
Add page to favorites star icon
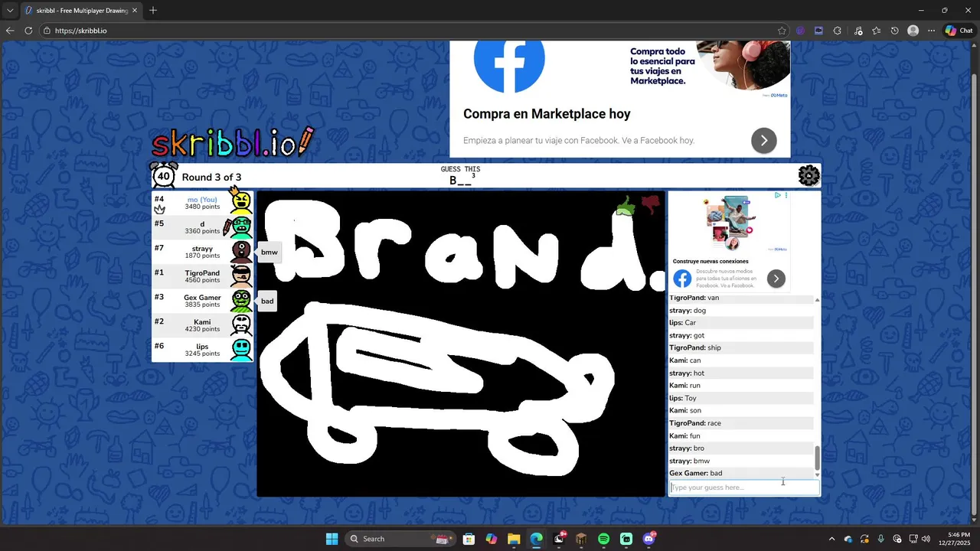pos(782,31)
